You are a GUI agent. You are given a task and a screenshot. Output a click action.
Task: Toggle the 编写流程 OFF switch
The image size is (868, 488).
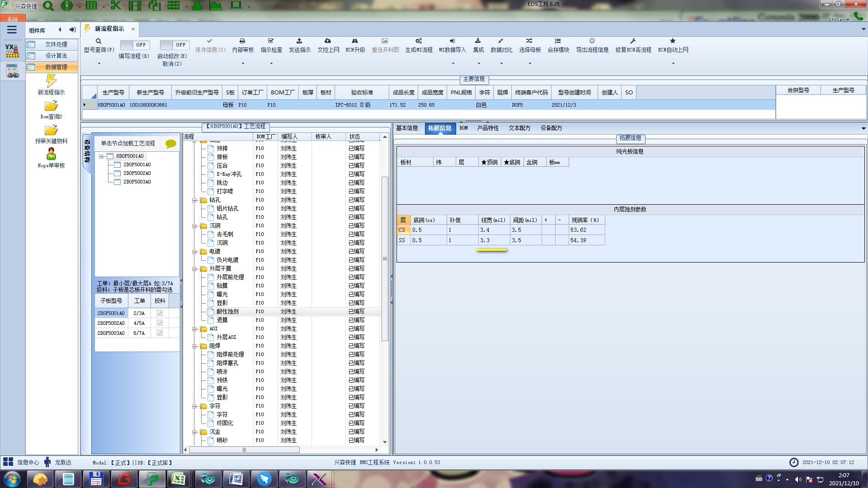pyautogui.click(x=134, y=45)
